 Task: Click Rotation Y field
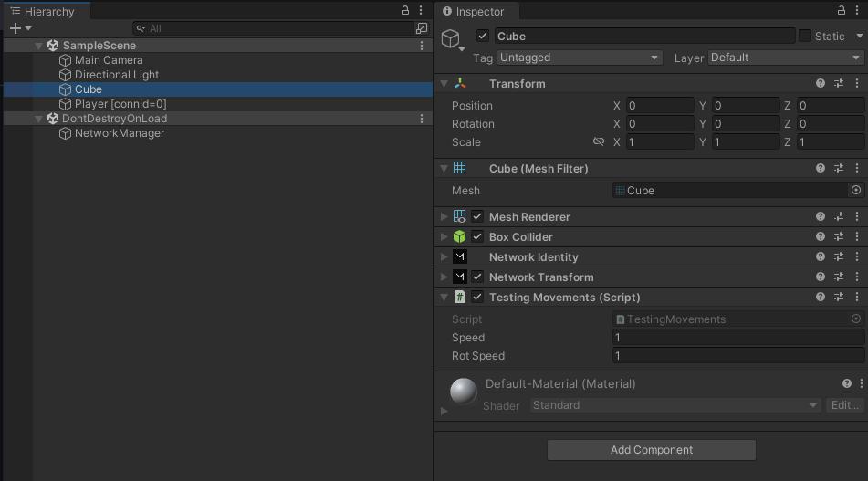coord(746,123)
